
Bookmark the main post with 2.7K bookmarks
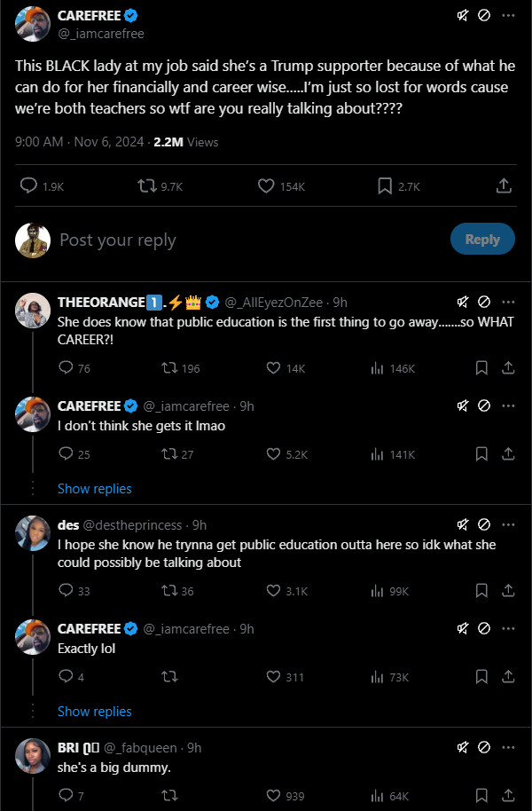tap(385, 186)
